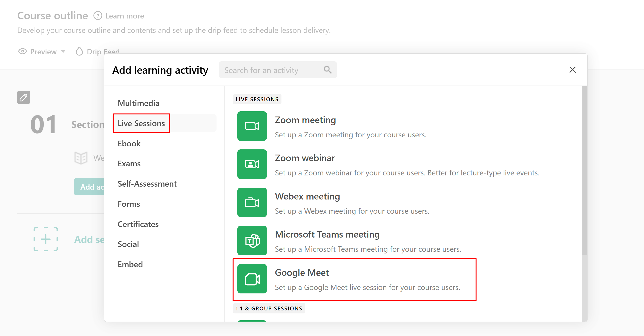Click the pencil edit section icon
The width and height of the screenshot is (644, 336).
tap(23, 97)
